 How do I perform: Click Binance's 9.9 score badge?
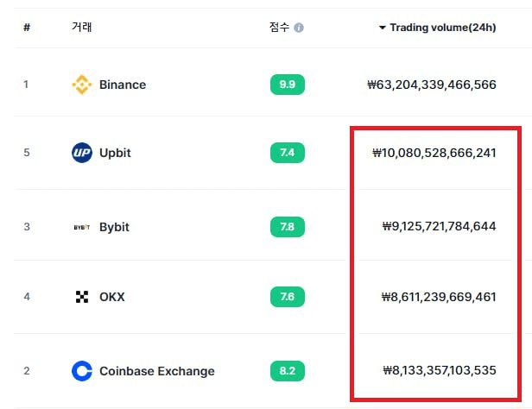[288, 85]
